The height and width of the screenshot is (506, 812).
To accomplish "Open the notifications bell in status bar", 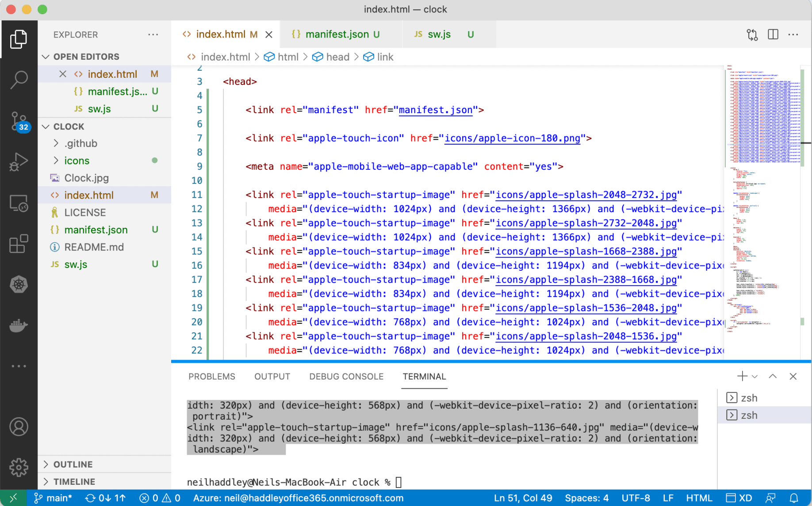I will click(794, 498).
